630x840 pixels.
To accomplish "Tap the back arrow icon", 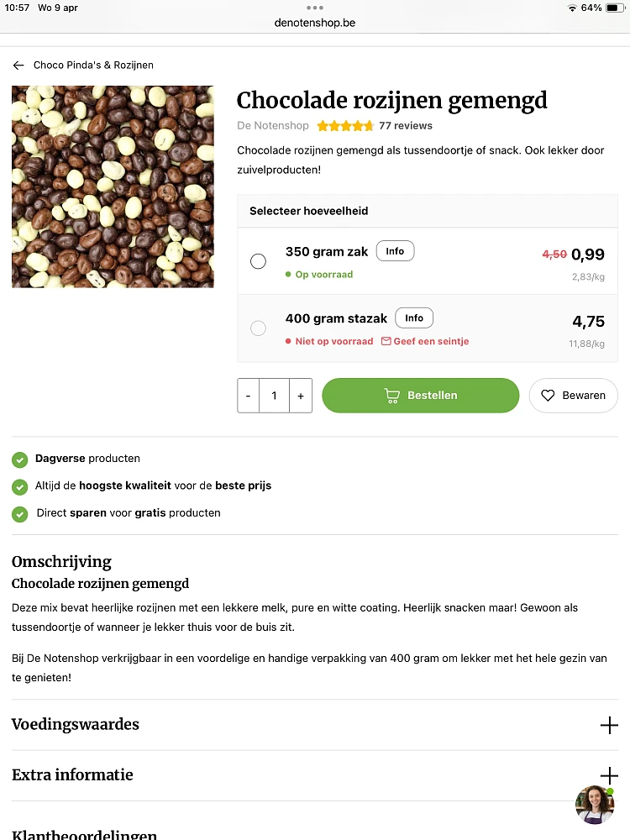I will [18, 65].
